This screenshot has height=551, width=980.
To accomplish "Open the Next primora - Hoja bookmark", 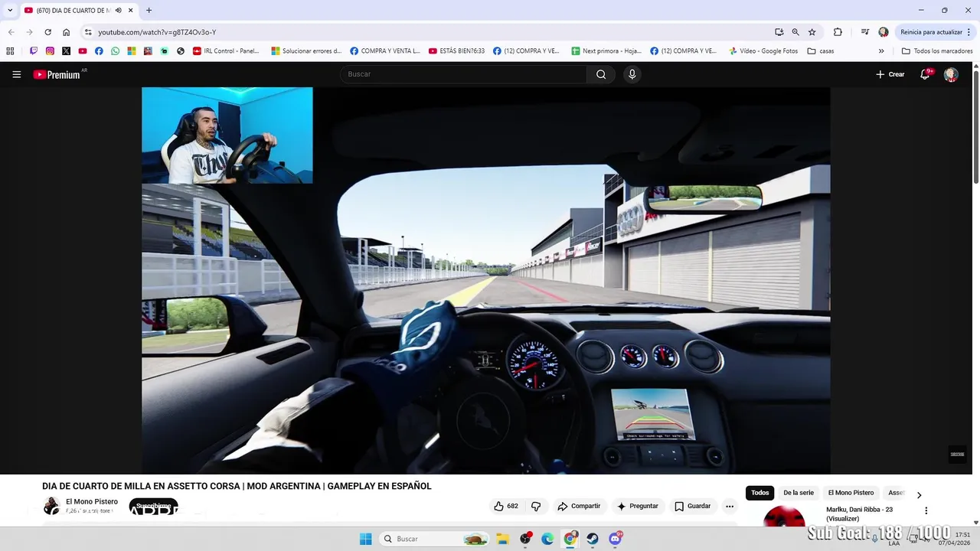I will pos(606,51).
